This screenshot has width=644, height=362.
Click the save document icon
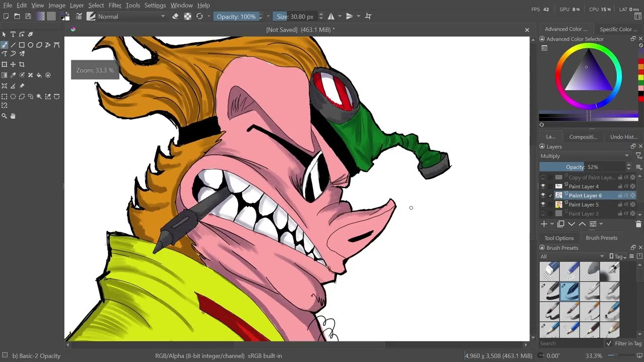(28, 17)
